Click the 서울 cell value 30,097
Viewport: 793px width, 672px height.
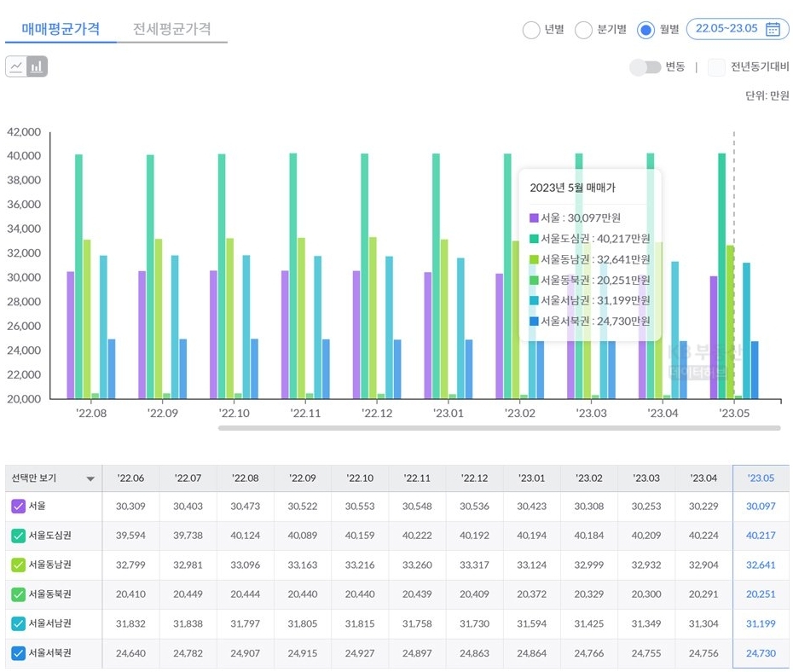click(761, 507)
